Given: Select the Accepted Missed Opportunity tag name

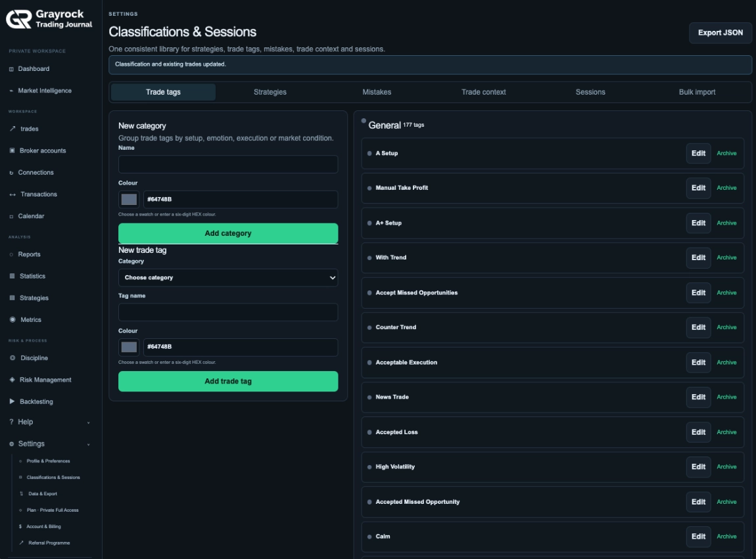Looking at the screenshot, I should tap(417, 502).
